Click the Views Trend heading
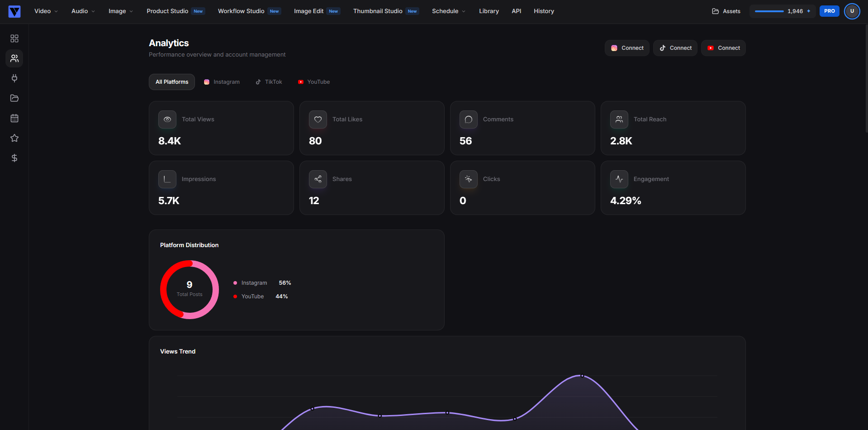The height and width of the screenshot is (430, 868). point(178,351)
